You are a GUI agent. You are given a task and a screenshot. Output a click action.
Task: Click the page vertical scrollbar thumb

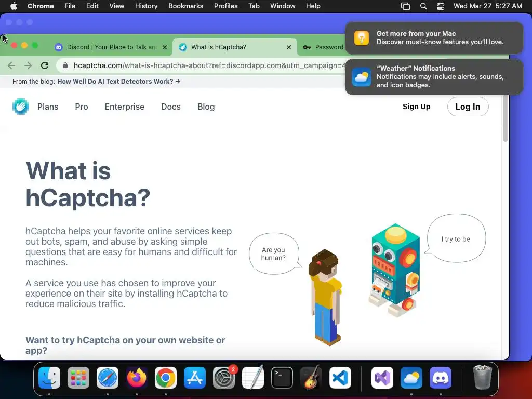point(505,118)
